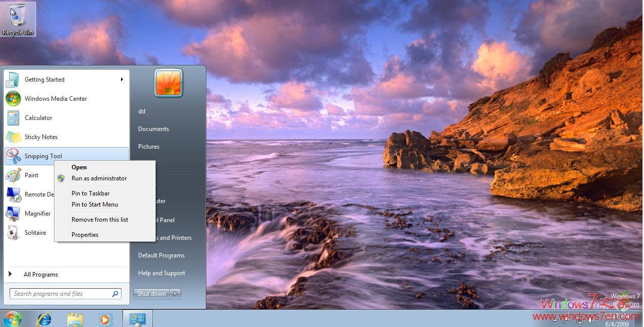The image size is (644, 327).
Task: Select Run as administrator for Snipping Tool
Action: point(99,178)
